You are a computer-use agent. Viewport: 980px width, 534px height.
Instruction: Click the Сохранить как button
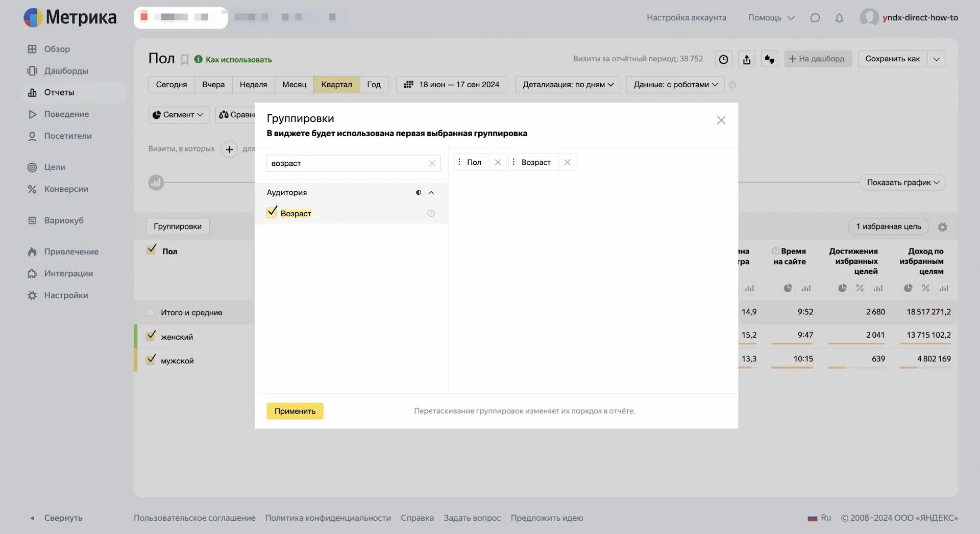892,59
